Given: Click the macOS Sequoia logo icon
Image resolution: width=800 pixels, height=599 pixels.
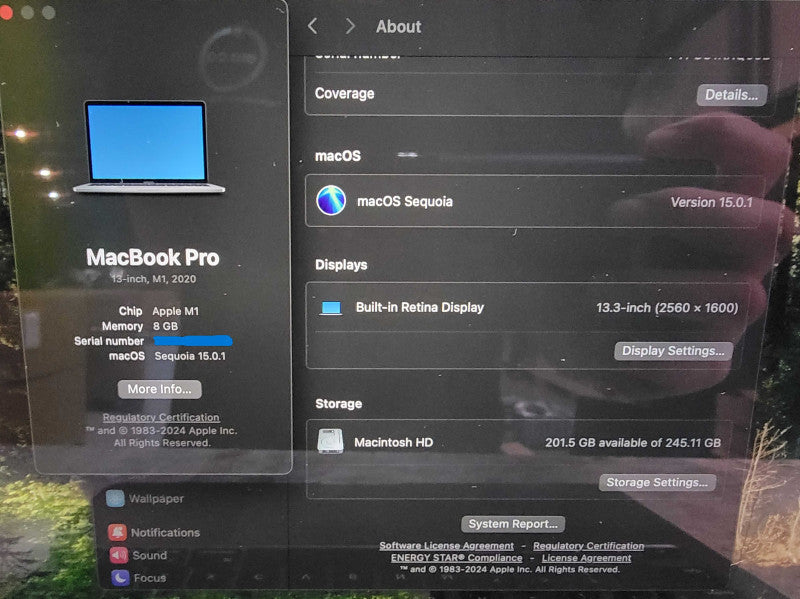Looking at the screenshot, I should tap(331, 201).
